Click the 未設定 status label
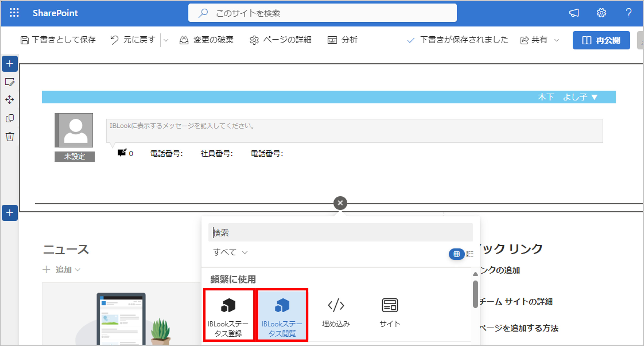Screen dimensions: 644x346 point(74,157)
